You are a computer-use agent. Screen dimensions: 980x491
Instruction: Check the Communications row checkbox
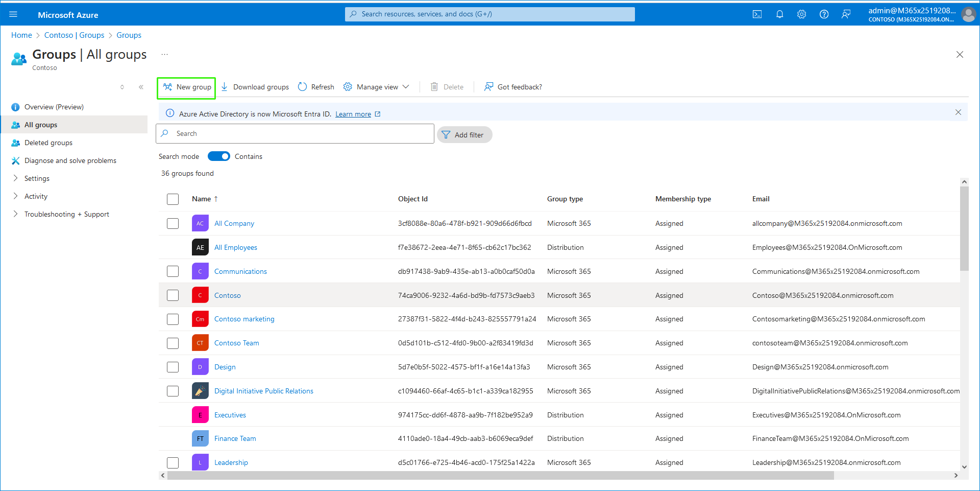point(173,271)
